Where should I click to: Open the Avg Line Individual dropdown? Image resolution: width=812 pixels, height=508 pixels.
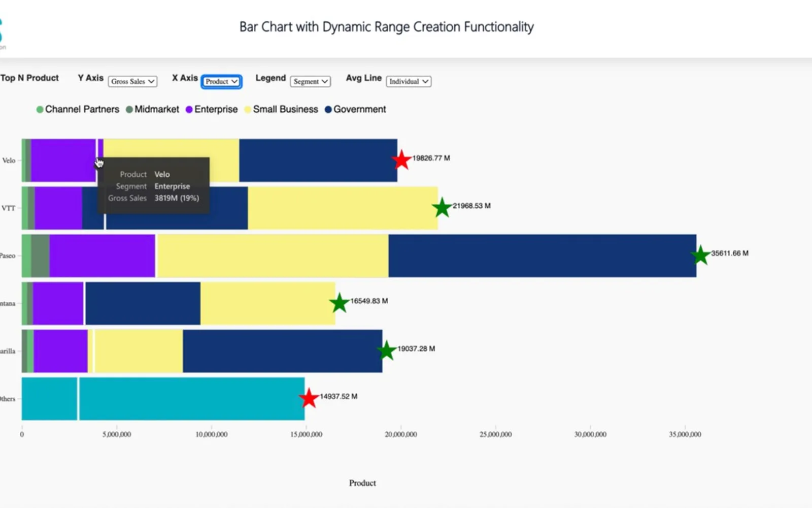pyautogui.click(x=409, y=81)
